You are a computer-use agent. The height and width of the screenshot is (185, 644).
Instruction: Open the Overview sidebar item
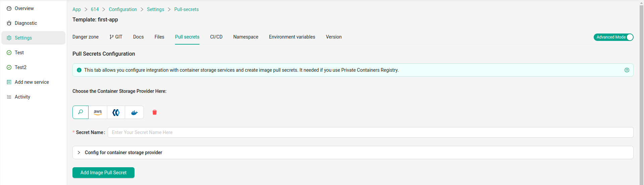tap(24, 8)
